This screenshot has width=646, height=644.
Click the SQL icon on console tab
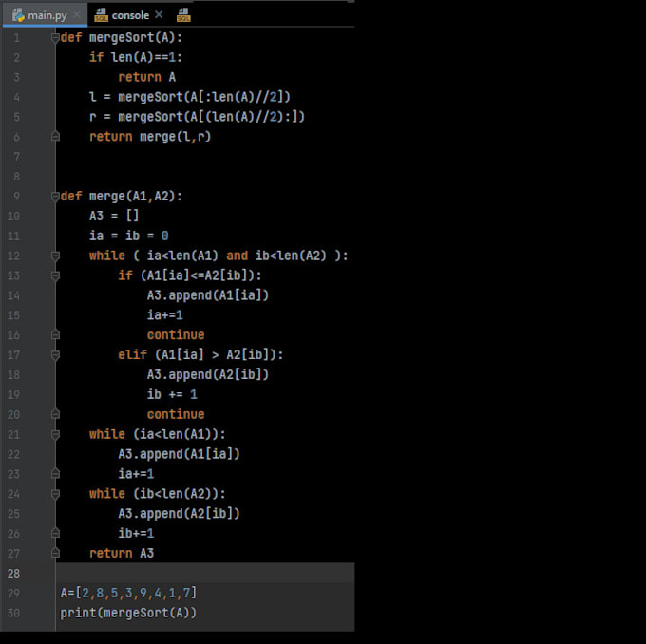(x=101, y=15)
